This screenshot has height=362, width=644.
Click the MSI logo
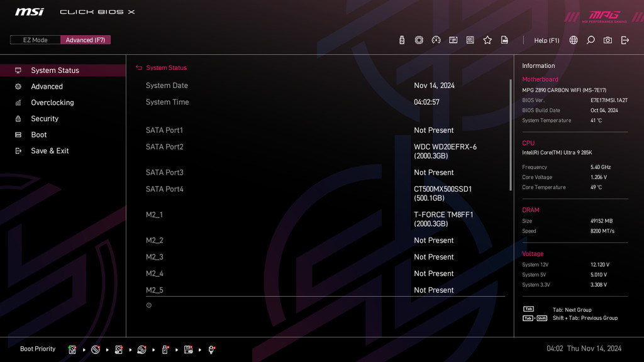[29, 11]
